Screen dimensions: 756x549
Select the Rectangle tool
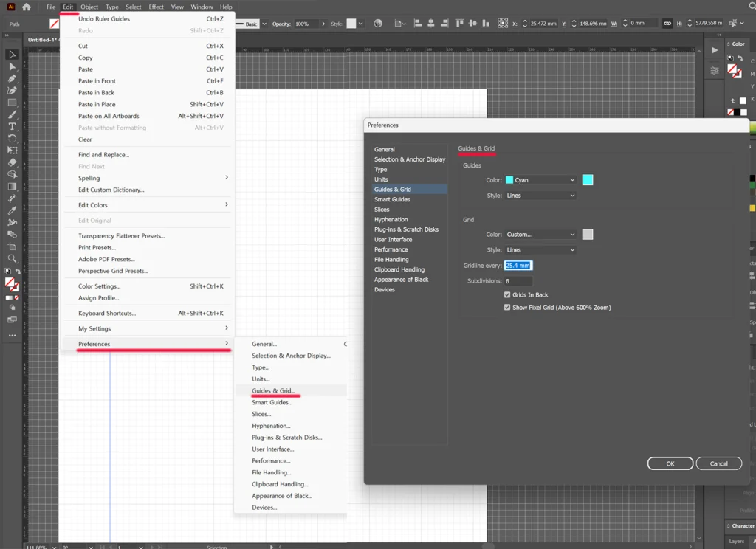pos(12,103)
